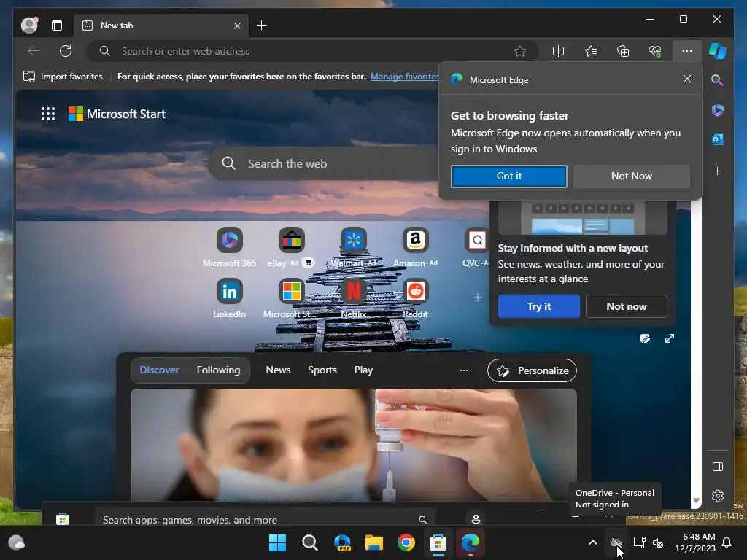Click Import favorites
Viewport: 747px width, 560px height.
(x=63, y=76)
